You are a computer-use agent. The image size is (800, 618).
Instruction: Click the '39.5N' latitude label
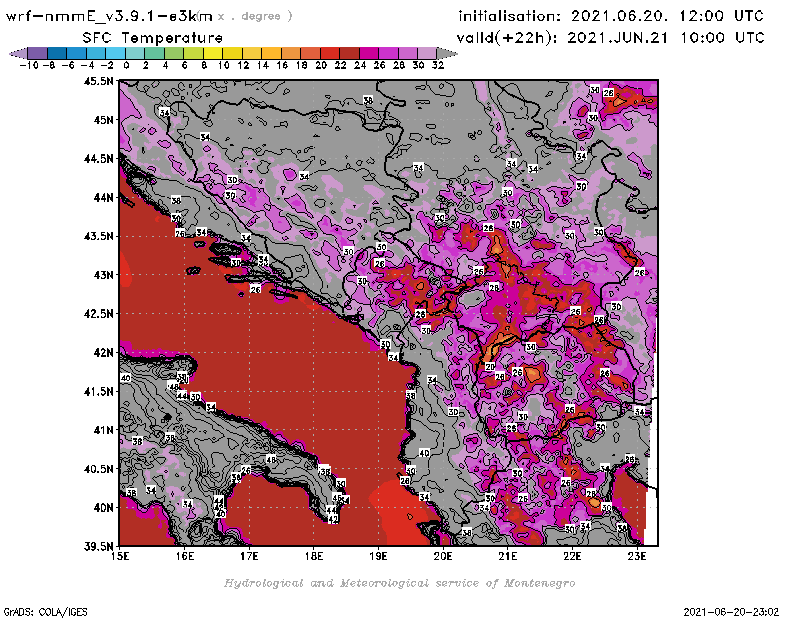98,547
